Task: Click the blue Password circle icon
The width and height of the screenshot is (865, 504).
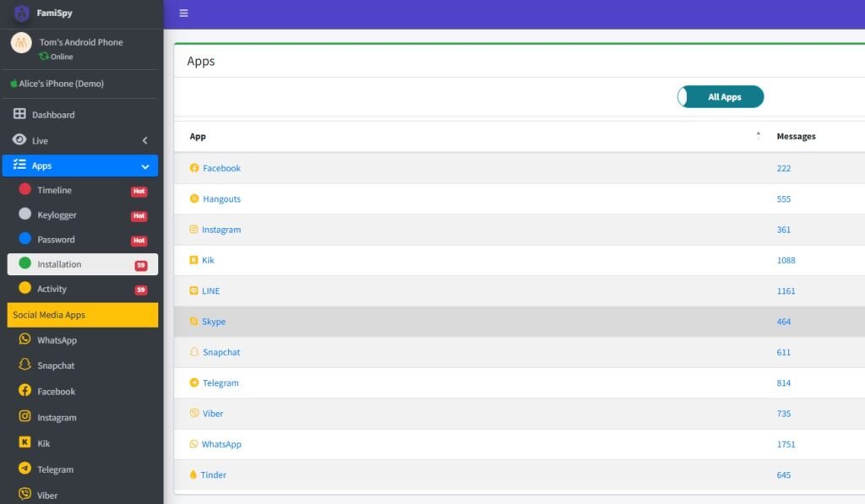Action: coord(24,238)
